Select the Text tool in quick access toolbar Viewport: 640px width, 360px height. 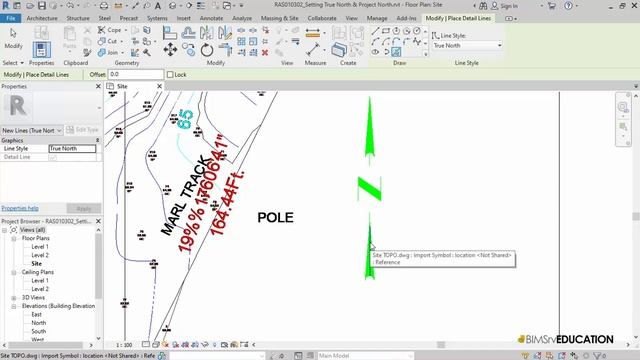(x=158, y=6)
